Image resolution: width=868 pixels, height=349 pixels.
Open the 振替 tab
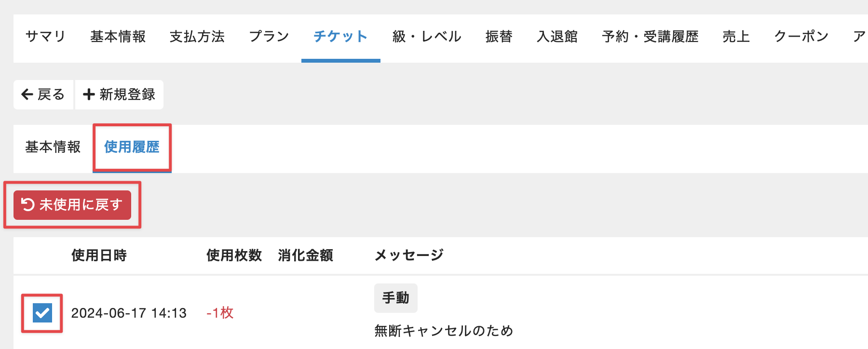pyautogui.click(x=499, y=37)
